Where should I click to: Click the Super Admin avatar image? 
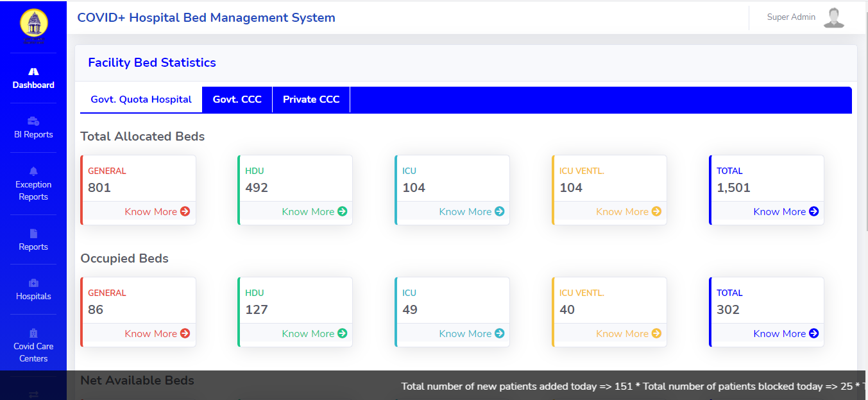pos(834,17)
